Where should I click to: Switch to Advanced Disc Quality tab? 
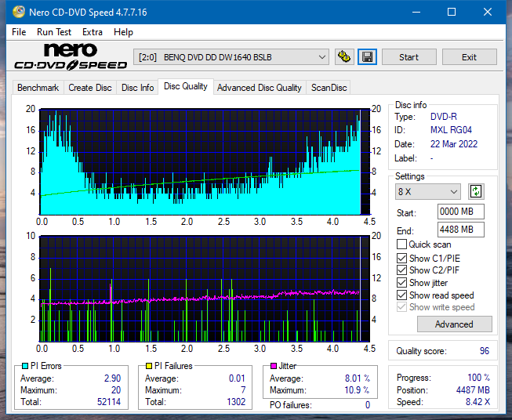260,88
